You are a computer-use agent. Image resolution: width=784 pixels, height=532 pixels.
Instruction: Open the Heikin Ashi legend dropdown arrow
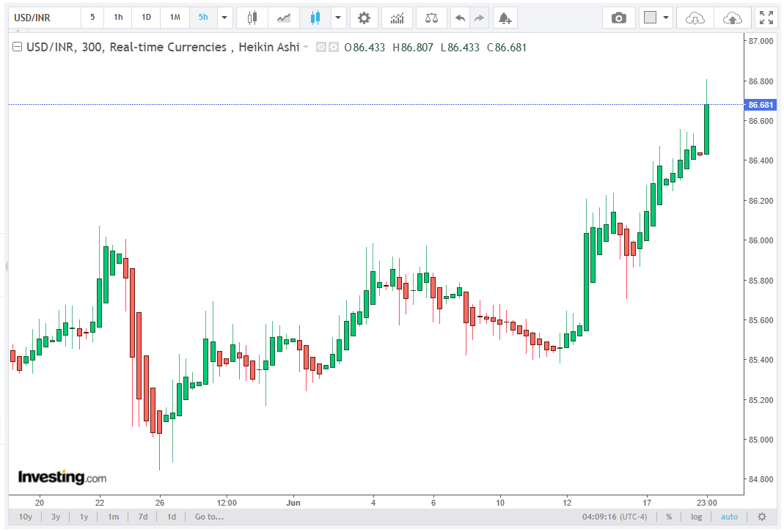pyautogui.click(x=306, y=47)
